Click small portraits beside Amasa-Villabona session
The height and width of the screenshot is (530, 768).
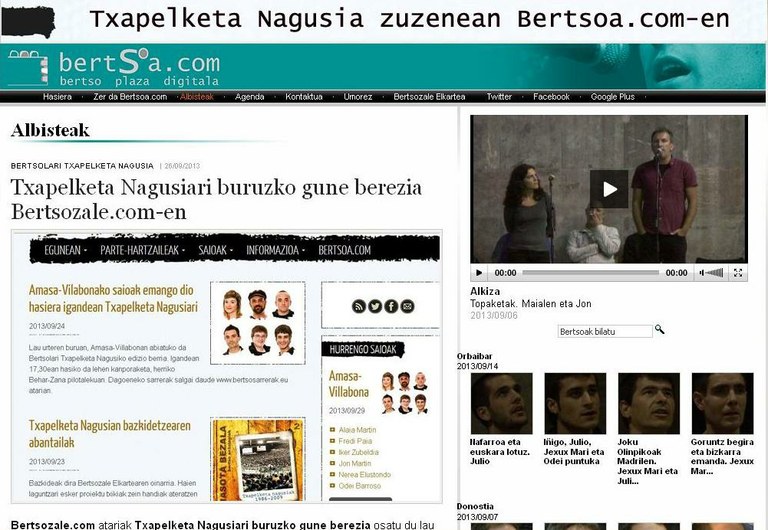click(404, 392)
